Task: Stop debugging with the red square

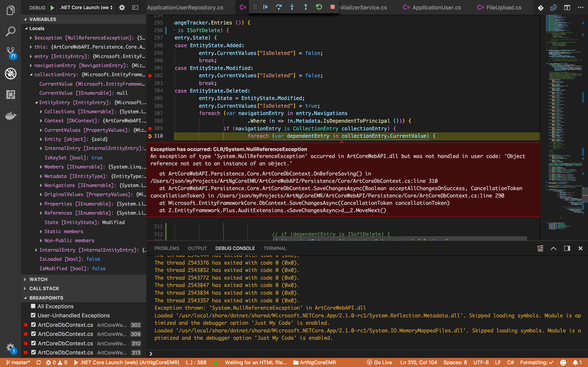Action: 332,7
